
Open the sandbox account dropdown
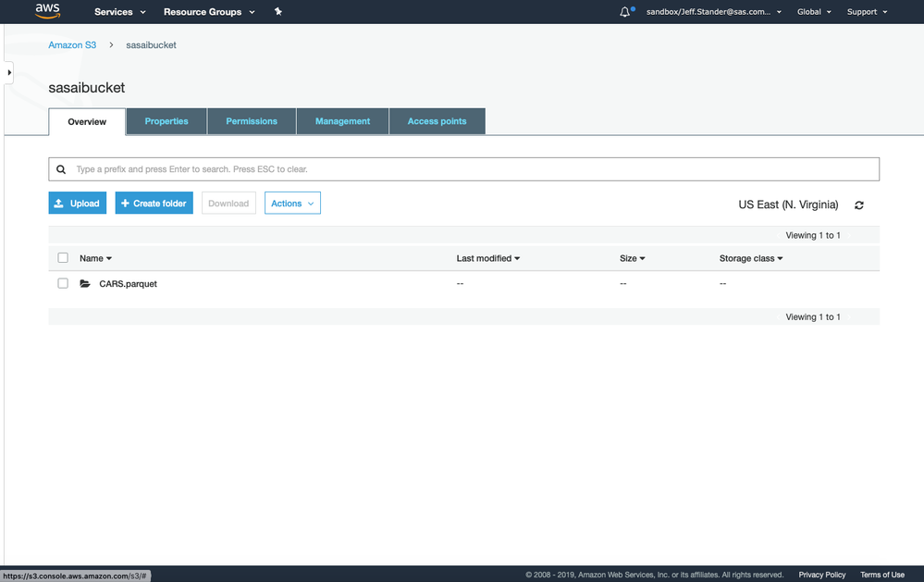pos(714,12)
